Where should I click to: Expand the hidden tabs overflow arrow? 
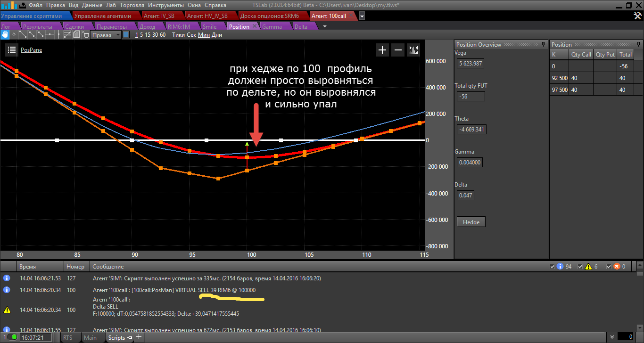pos(324,26)
